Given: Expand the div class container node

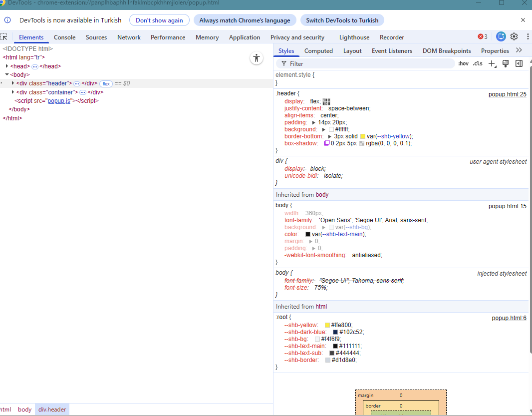Looking at the screenshot, I should (x=13, y=92).
